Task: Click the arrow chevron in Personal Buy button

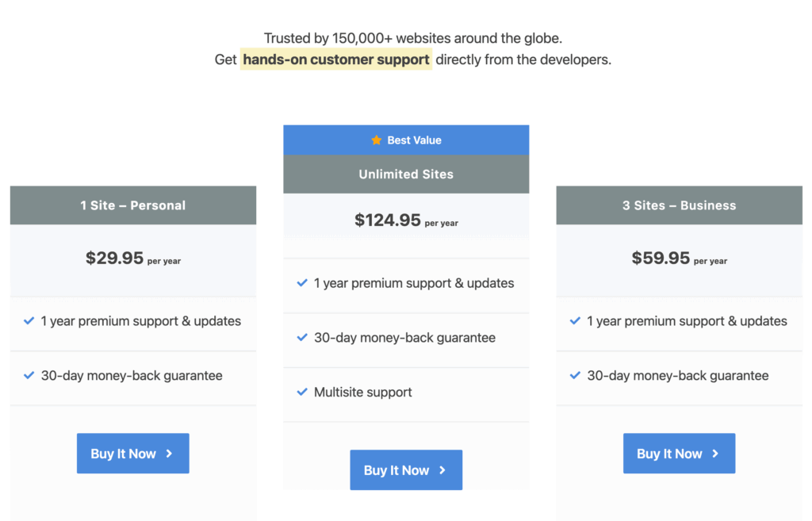Action: click(169, 454)
